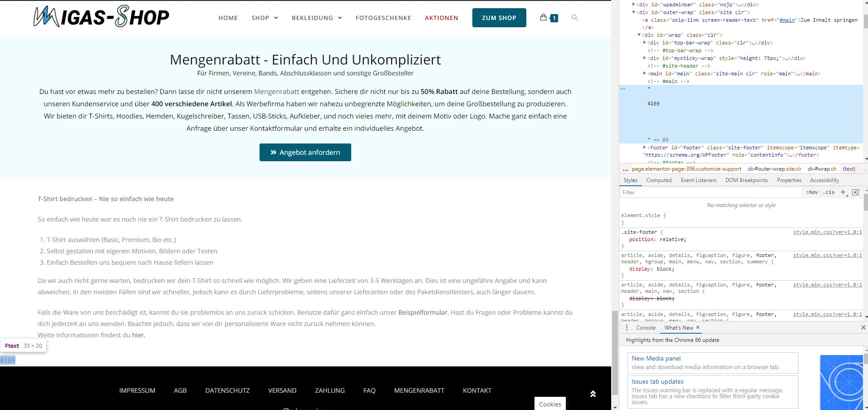The image size is (868, 410).
Task: Go to the Home menu item
Action: pos(228,18)
